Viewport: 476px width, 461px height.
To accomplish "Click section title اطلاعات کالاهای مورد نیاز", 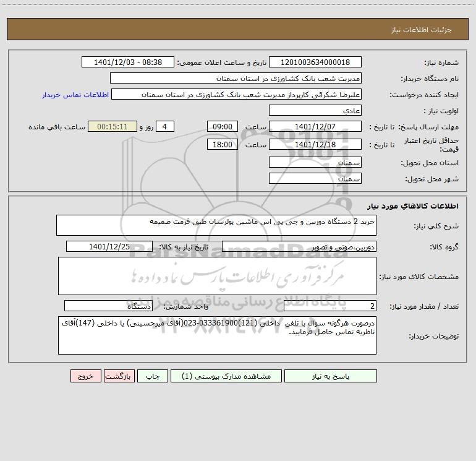I will [413, 206].
